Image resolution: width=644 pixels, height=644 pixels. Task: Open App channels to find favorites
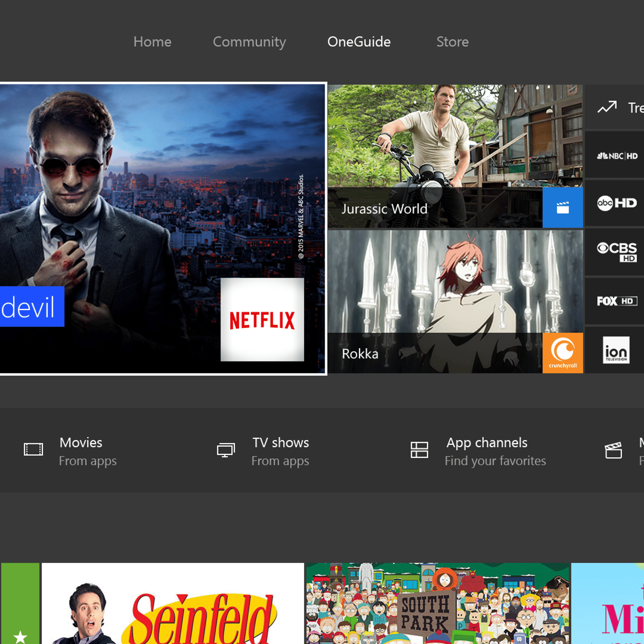click(x=478, y=451)
